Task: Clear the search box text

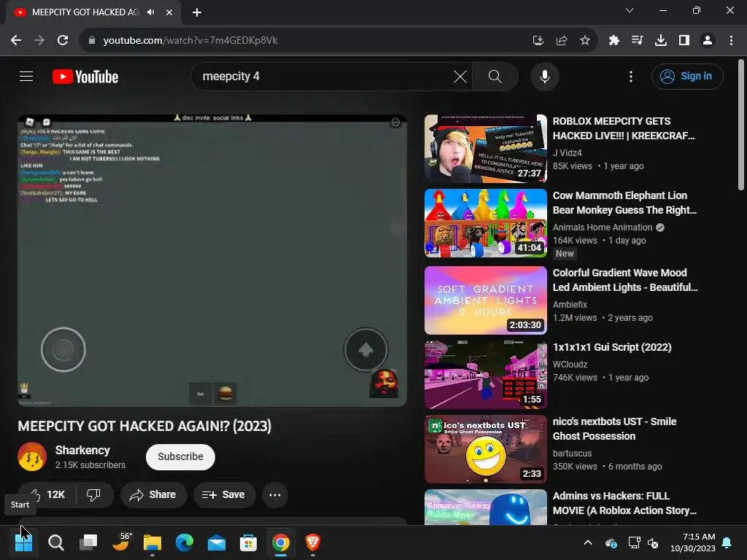Action: [460, 76]
